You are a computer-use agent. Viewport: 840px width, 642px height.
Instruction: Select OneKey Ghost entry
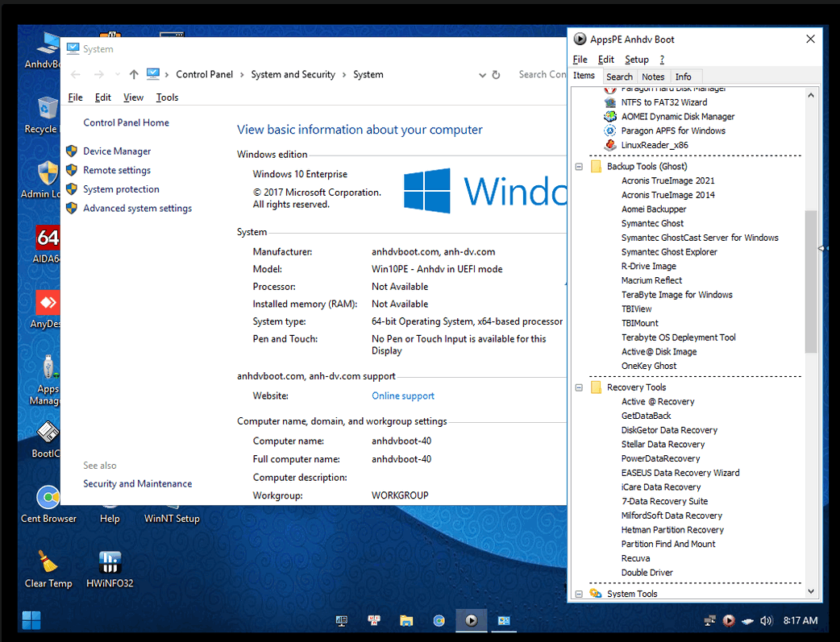pos(648,366)
